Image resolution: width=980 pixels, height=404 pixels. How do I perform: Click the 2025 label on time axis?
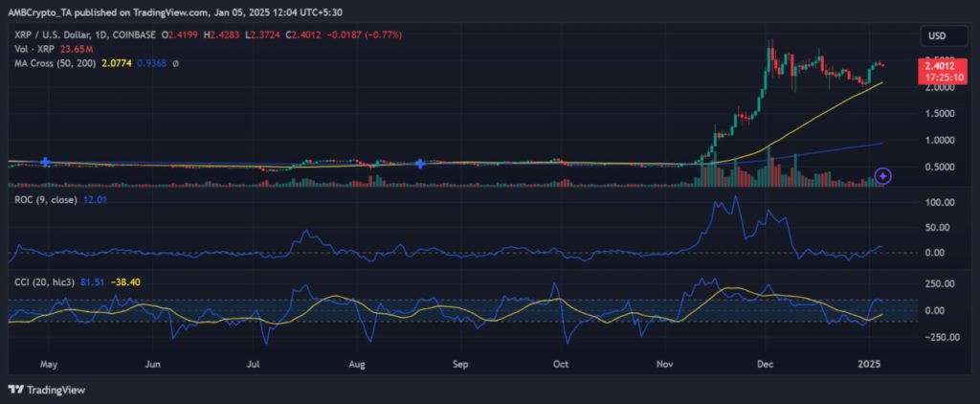(x=869, y=365)
